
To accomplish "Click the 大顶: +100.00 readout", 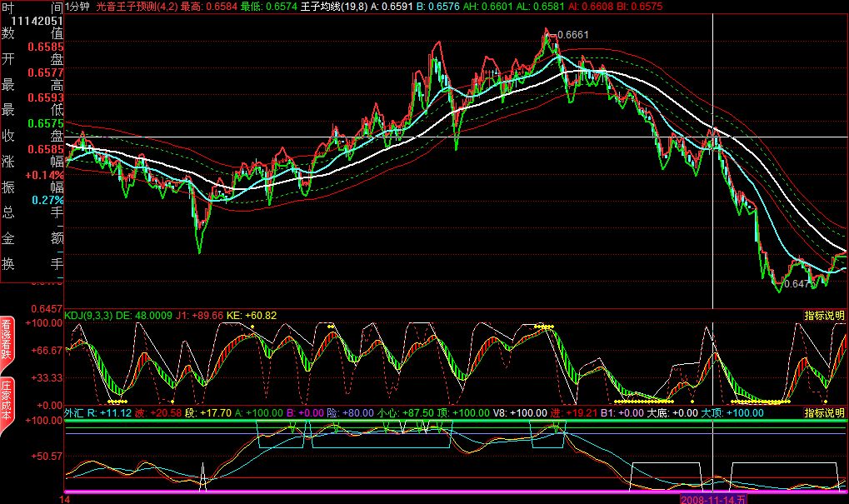I will 732,413.
